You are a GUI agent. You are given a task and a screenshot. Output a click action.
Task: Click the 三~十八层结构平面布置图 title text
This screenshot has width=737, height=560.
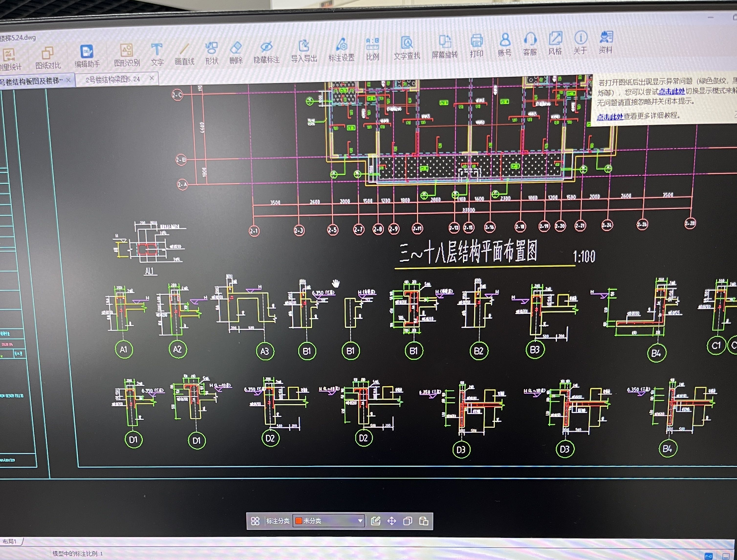point(468,252)
